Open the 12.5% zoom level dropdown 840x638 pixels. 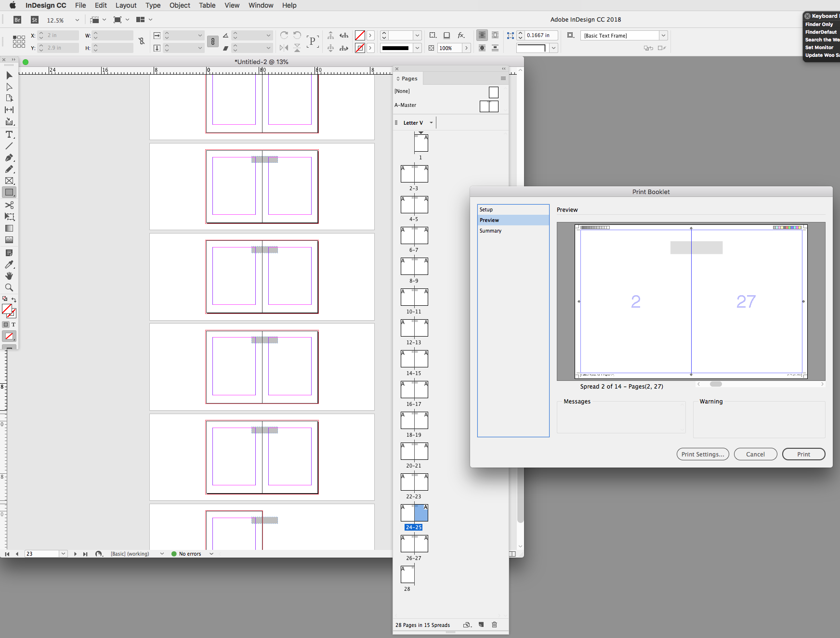tap(77, 20)
